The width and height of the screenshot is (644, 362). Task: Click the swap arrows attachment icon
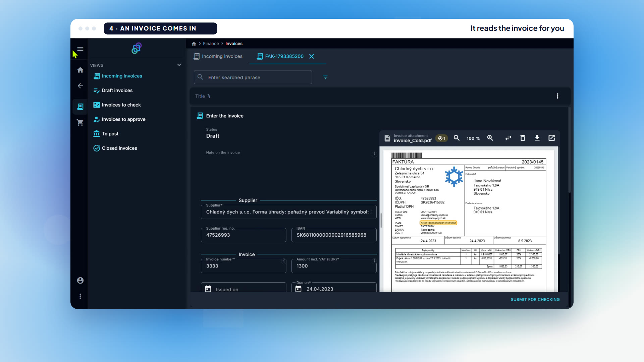[x=508, y=138]
